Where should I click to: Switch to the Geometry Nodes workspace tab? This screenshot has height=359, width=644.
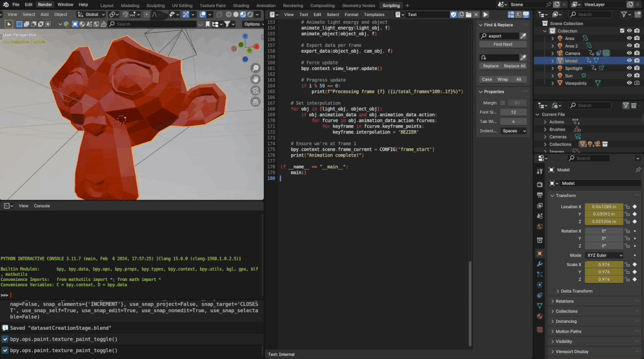358,5
